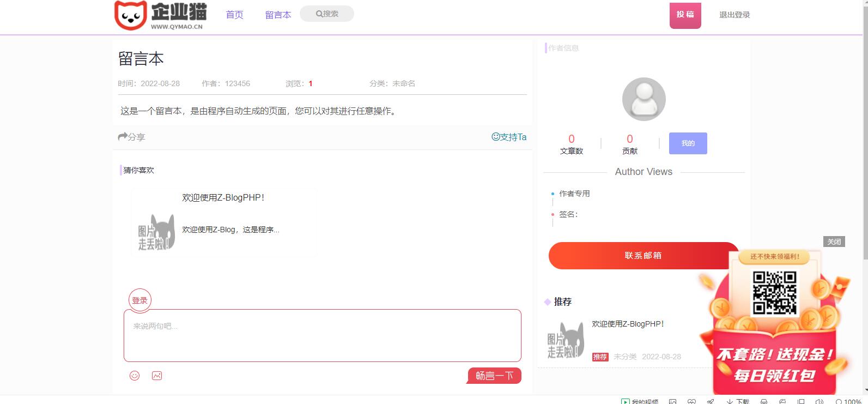Viewport: 868px width, 404px height.
Task: Click the 下载 download icon in status bar
Action: tap(738, 402)
